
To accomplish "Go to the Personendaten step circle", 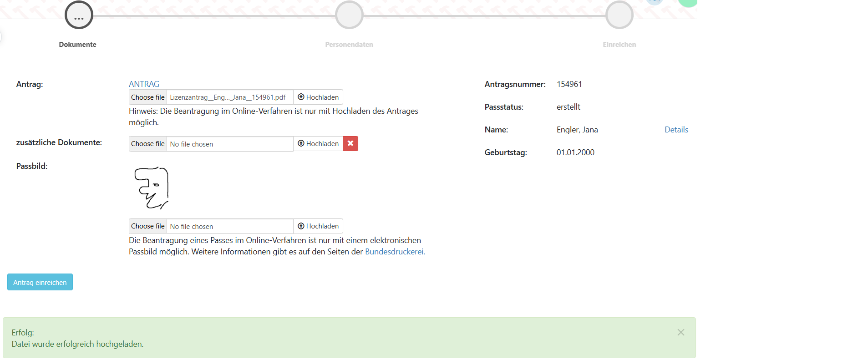I will click(349, 15).
